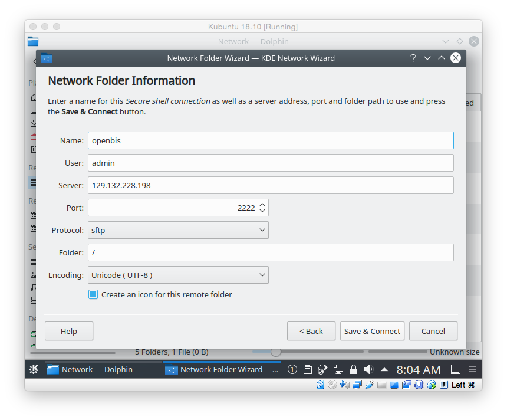Image resolution: width=507 pixels, height=420 pixels.
Task: Open the clipboard tray icon
Action: pos(308,369)
